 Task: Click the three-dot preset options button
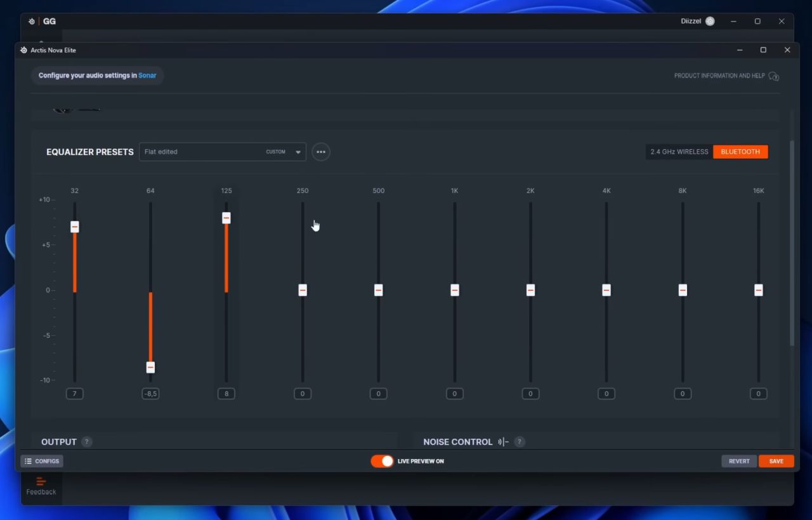[x=321, y=152]
